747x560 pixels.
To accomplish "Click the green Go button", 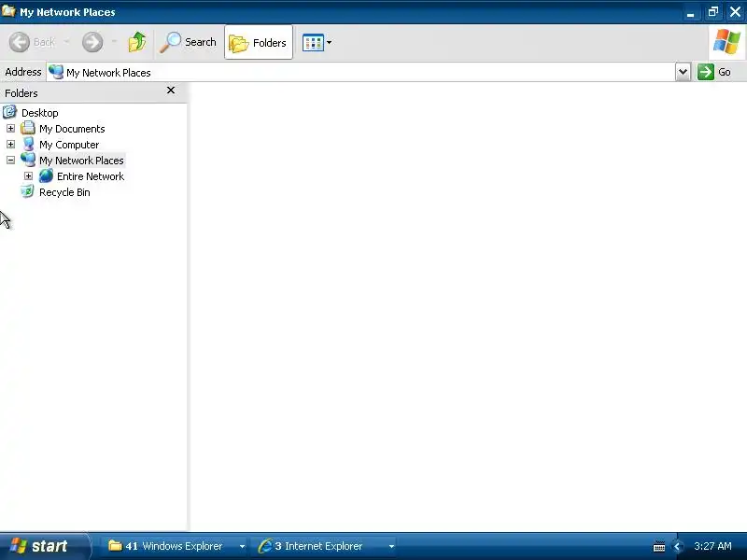I will tap(714, 72).
